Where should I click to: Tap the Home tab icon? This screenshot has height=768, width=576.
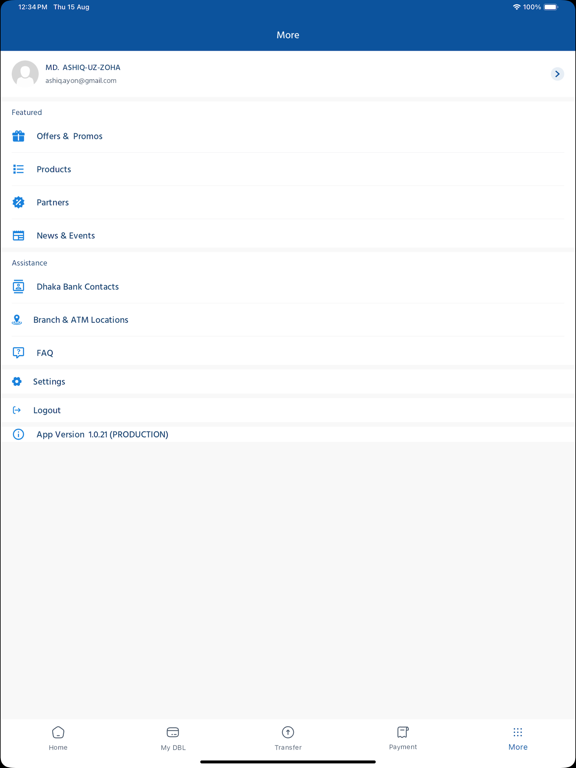58,732
